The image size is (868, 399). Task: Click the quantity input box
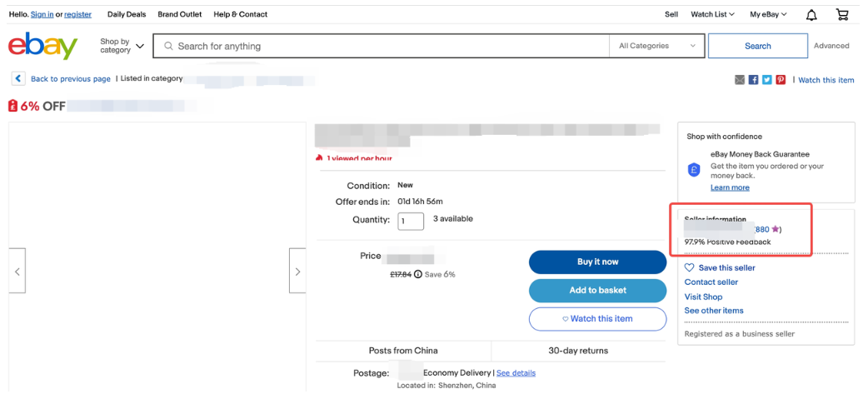coord(411,221)
